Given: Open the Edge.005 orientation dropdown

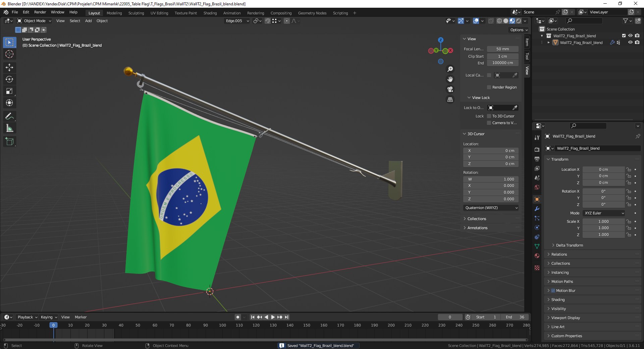Looking at the screenshot, I should pos(237,21).
